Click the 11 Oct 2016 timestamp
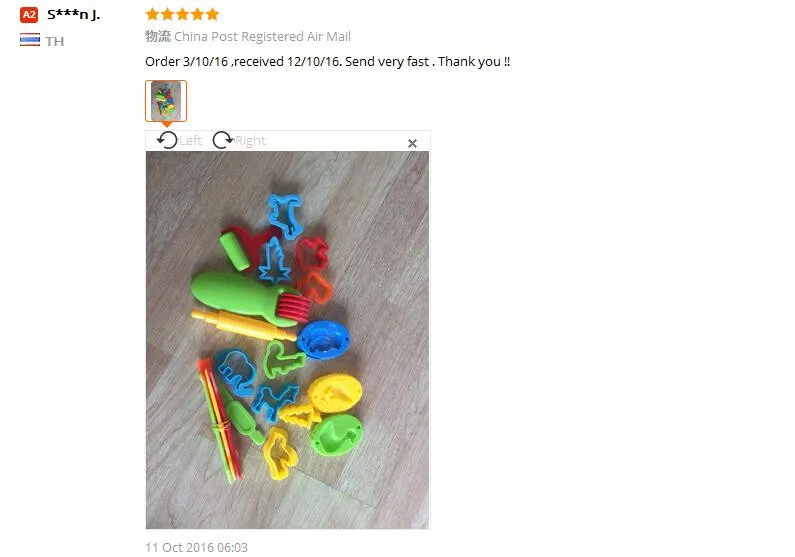This screenshot has height=557, width=795. pos(197,547)
